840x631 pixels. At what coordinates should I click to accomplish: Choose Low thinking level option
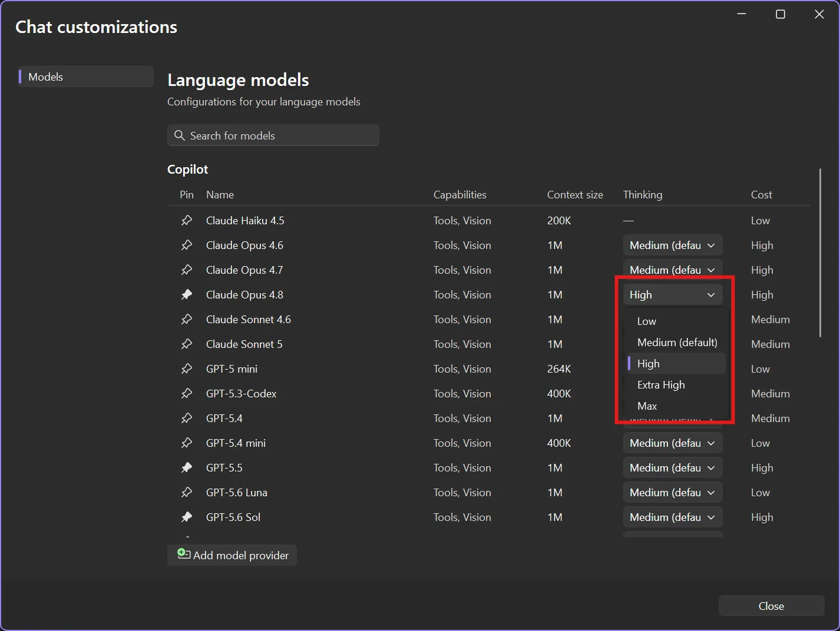click(x=676, y=321)
